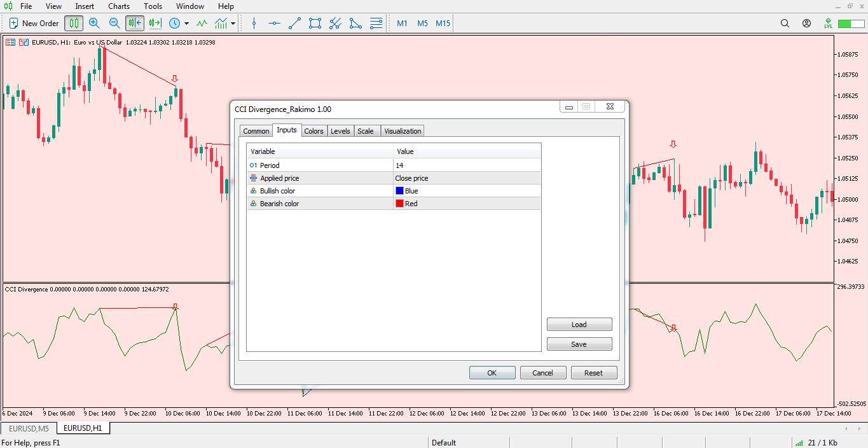Screen dimensions: 868x448
Task: Confirm dialog with OK button
Action: coord(492,373)
